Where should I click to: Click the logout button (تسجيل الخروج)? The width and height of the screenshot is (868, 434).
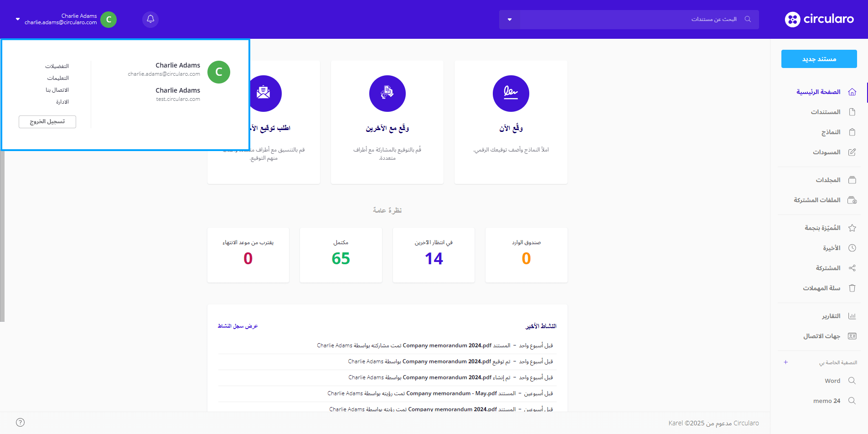point(47,122)
